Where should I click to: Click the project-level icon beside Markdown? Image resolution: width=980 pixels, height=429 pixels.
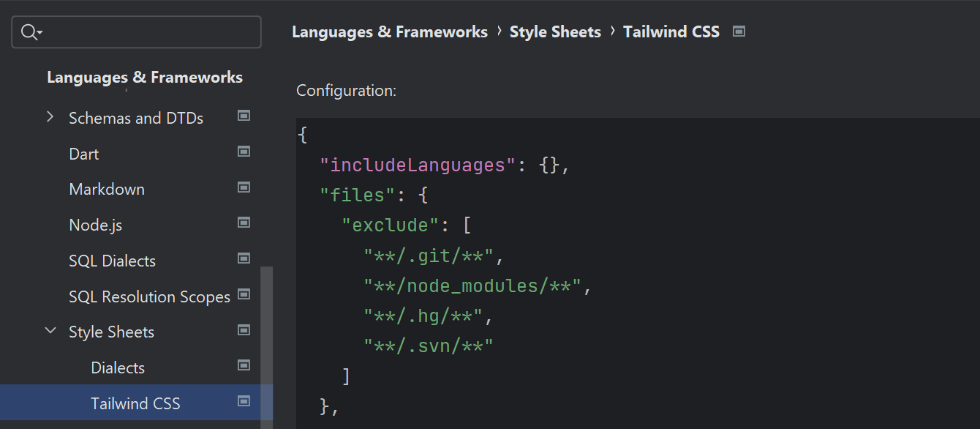[x=244, y=187]
